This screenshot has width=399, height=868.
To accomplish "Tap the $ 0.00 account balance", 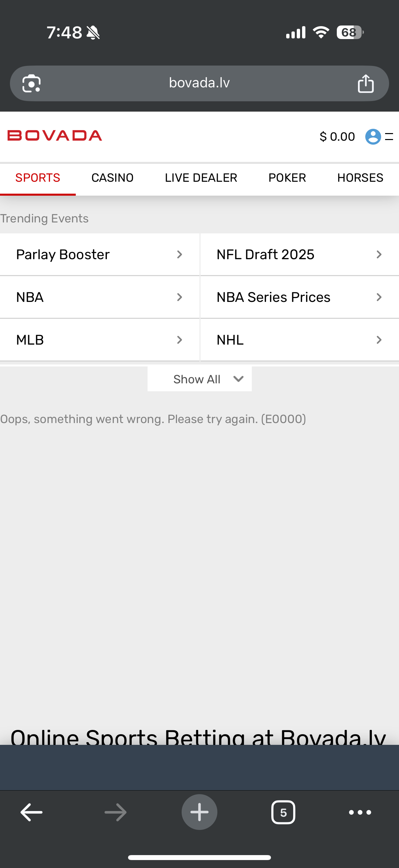I will [337, 136].
